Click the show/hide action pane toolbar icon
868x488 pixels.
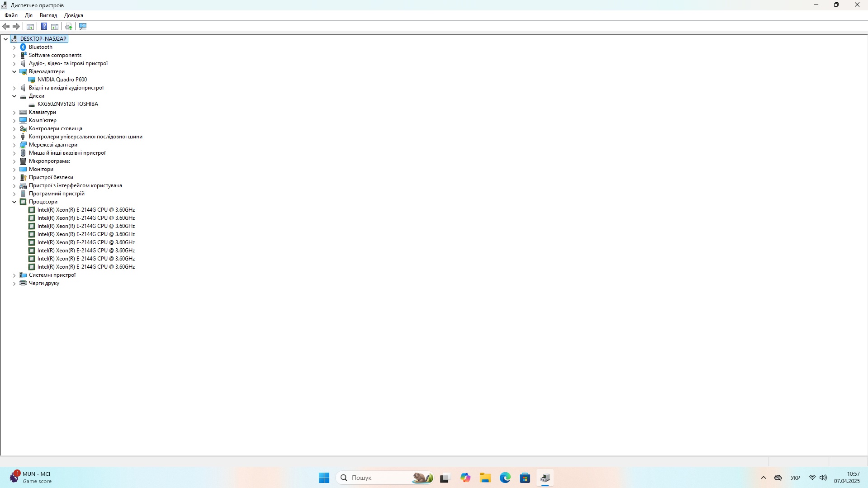coord(55,26)
